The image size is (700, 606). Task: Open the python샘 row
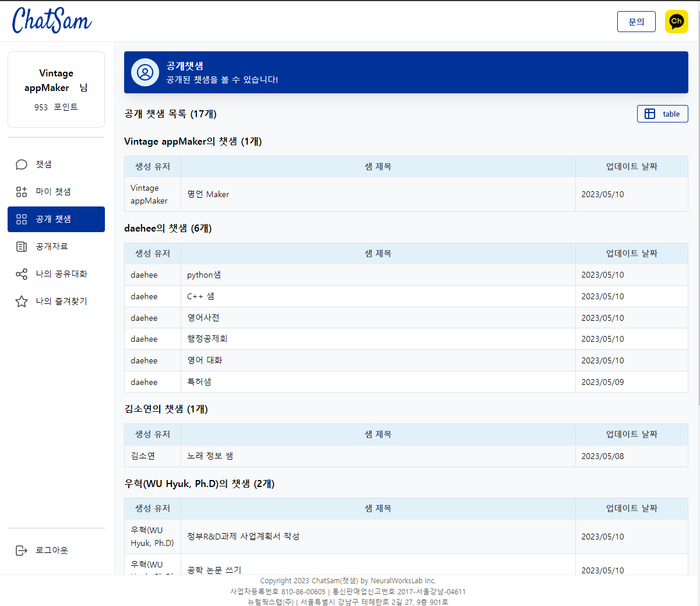[x=406, y=275]
